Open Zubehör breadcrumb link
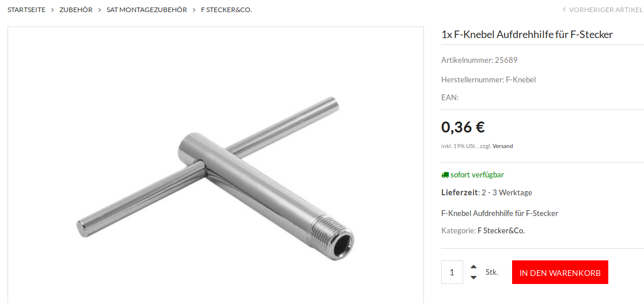 pos(76,9)
